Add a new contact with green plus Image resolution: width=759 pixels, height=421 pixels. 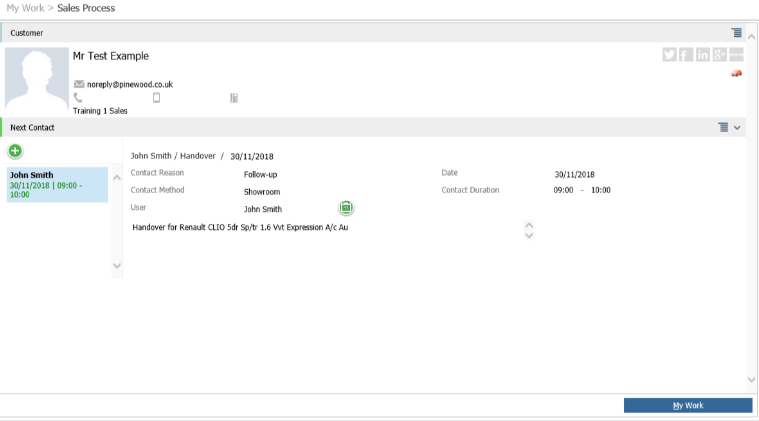[x=15, y=151]
